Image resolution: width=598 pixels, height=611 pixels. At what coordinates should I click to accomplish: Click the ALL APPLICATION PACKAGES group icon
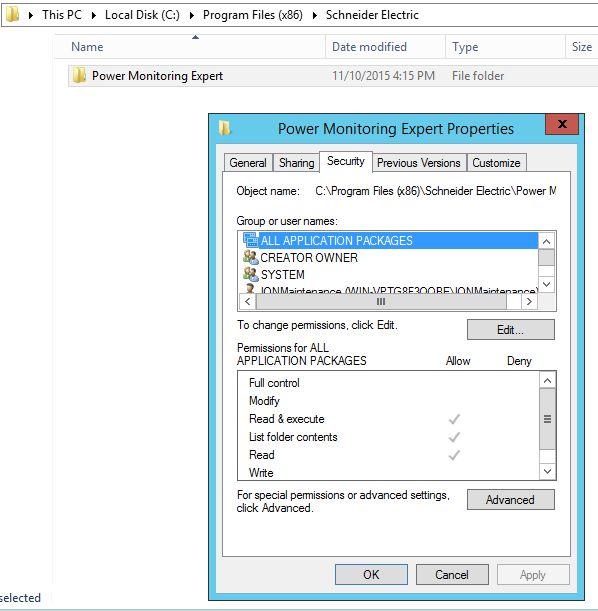[250, 240]
